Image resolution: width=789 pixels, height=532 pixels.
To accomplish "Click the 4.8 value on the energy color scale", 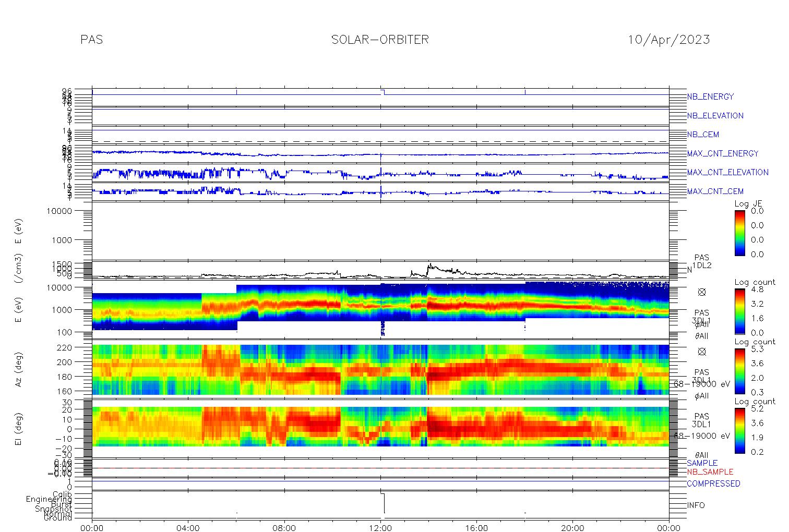I will pyautogui.click(x=757, y=289).
